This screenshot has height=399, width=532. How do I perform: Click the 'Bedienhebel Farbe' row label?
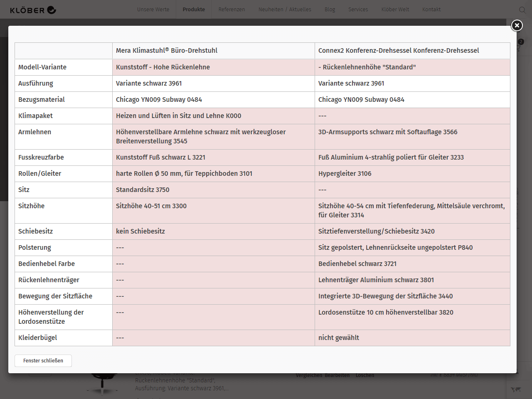point(64,264)
